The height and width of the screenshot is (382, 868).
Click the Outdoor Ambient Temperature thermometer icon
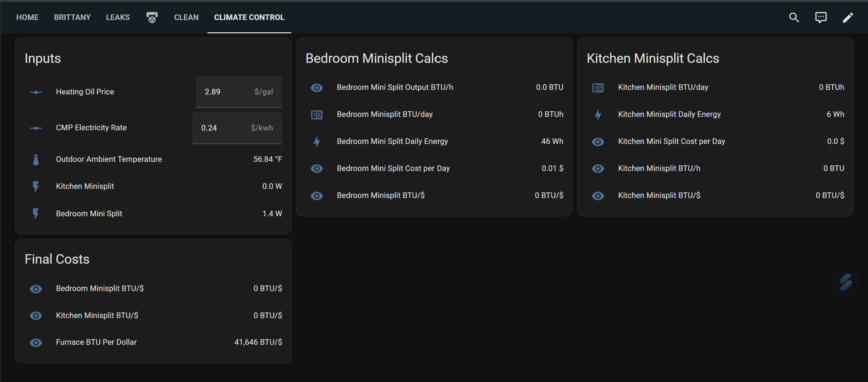(36, 159)
